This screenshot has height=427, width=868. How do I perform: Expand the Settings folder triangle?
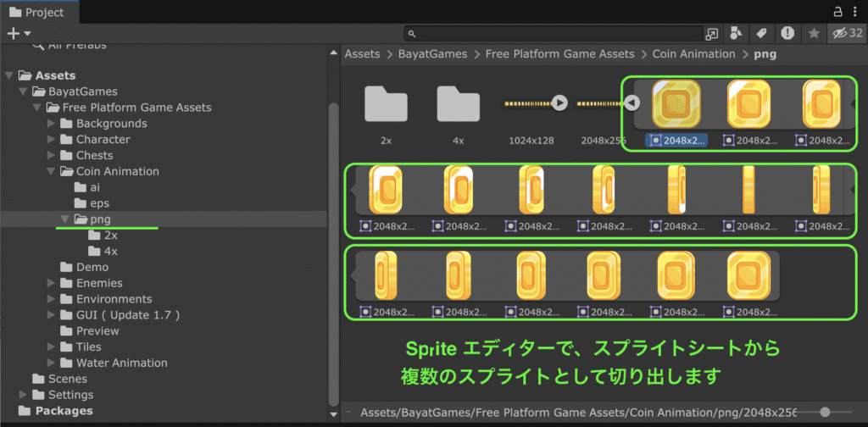coord(23,395)
